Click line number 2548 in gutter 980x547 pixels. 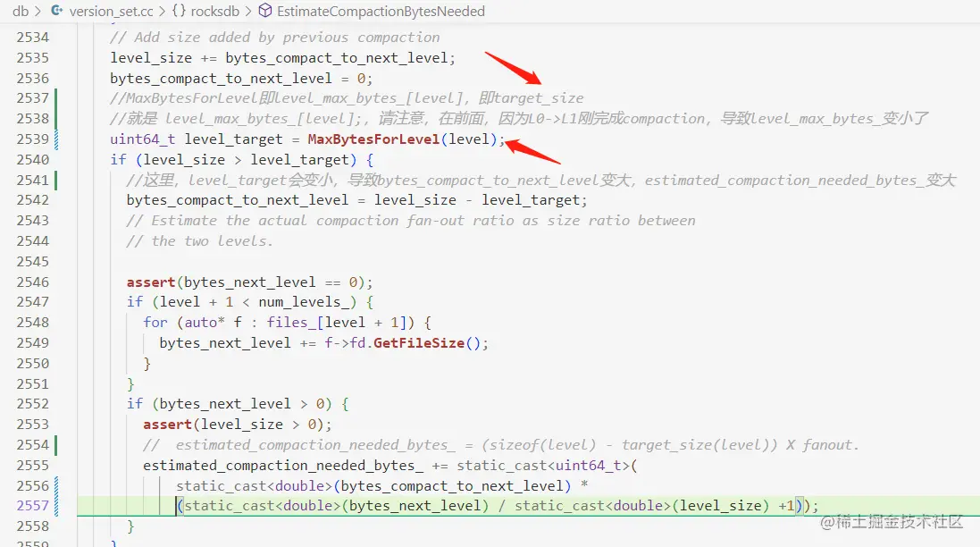coord(32,323)
